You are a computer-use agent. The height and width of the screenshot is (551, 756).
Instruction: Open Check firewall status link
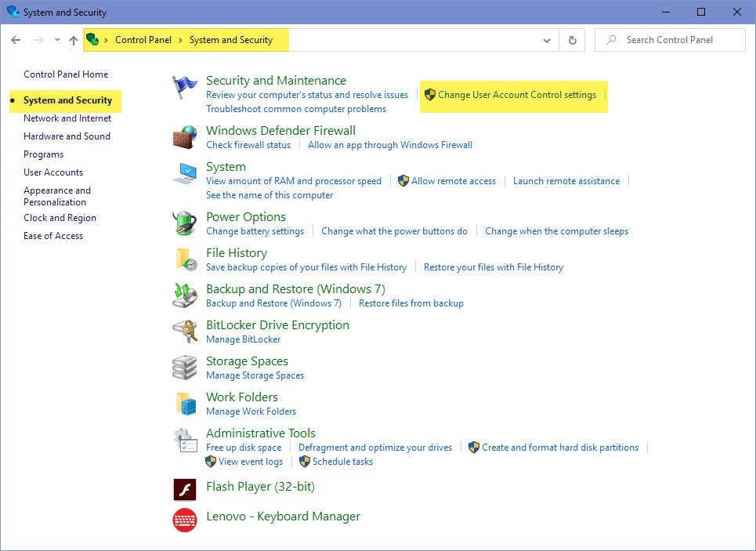point(248,145)
